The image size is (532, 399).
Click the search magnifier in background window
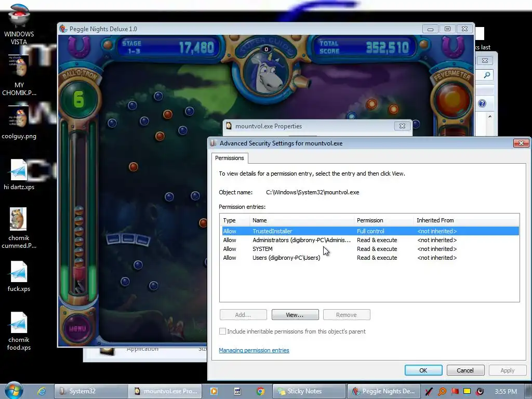pos(487,75)
